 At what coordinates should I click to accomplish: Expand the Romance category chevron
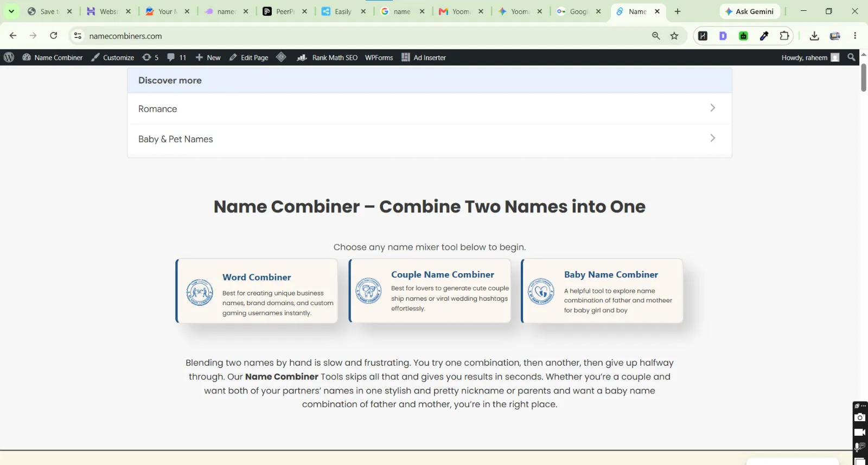click(712, 108)
